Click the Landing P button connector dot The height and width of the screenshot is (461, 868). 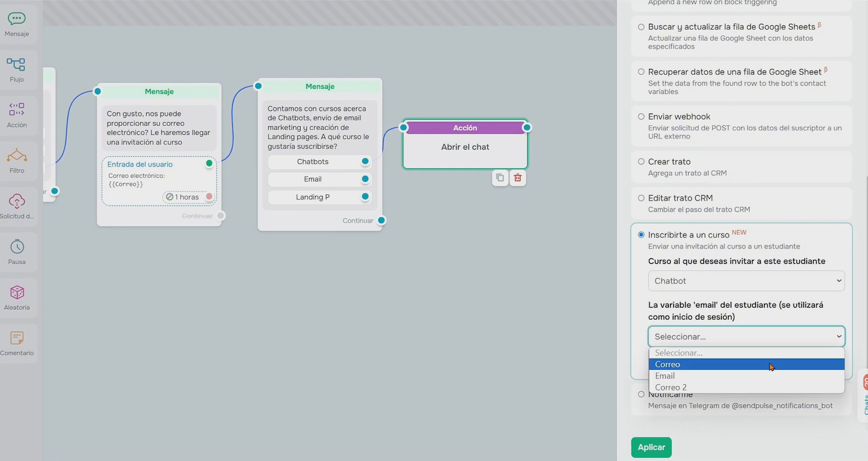[365, 197]
